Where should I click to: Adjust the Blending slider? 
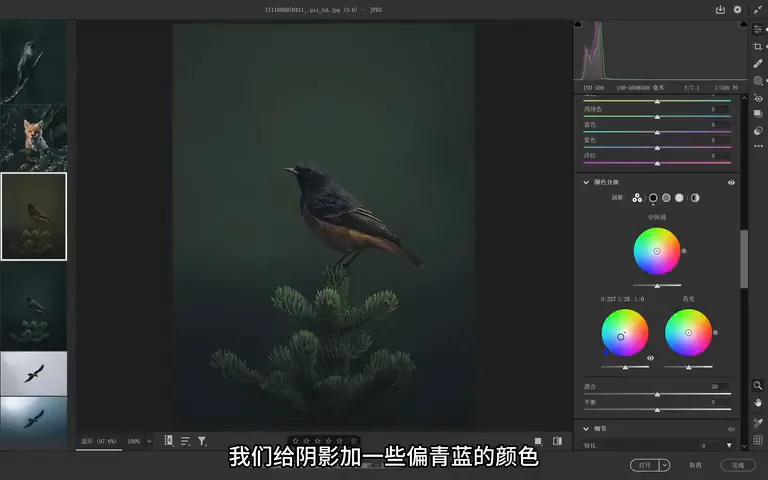click(657, 394)
